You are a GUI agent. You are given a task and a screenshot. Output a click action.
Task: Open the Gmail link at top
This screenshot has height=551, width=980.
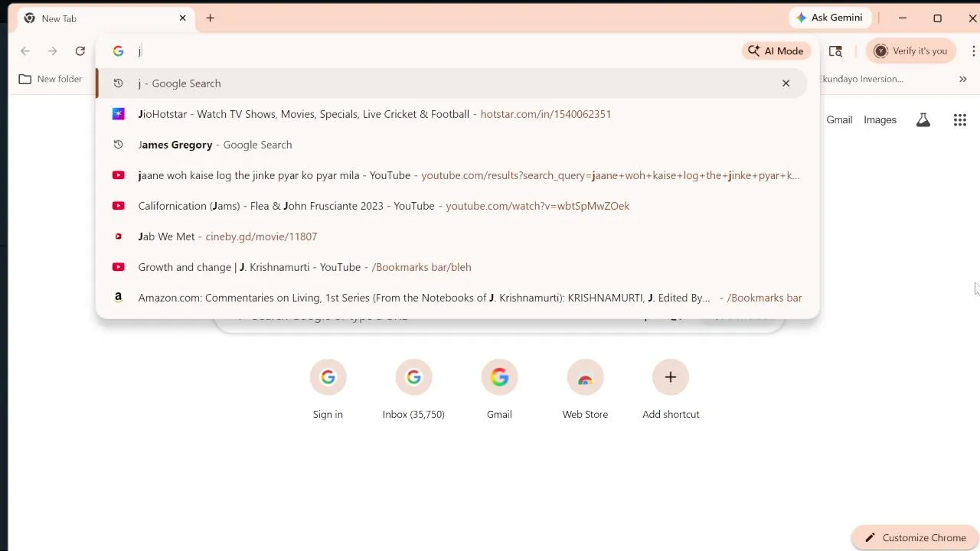839,120
